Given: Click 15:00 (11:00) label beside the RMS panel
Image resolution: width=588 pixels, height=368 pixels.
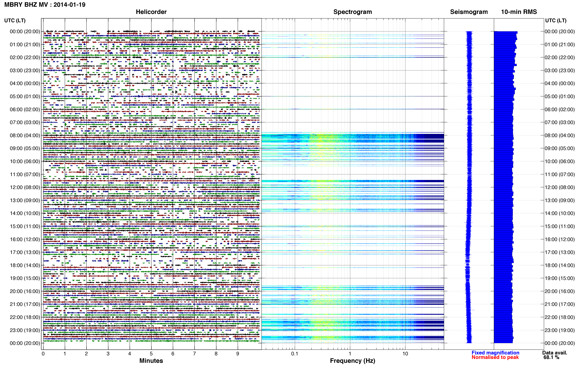Looking at the screenshot, I should coord(560,226).
